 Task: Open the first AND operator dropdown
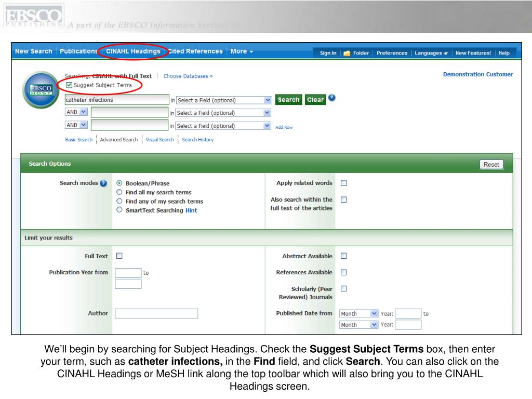[76, 112]
